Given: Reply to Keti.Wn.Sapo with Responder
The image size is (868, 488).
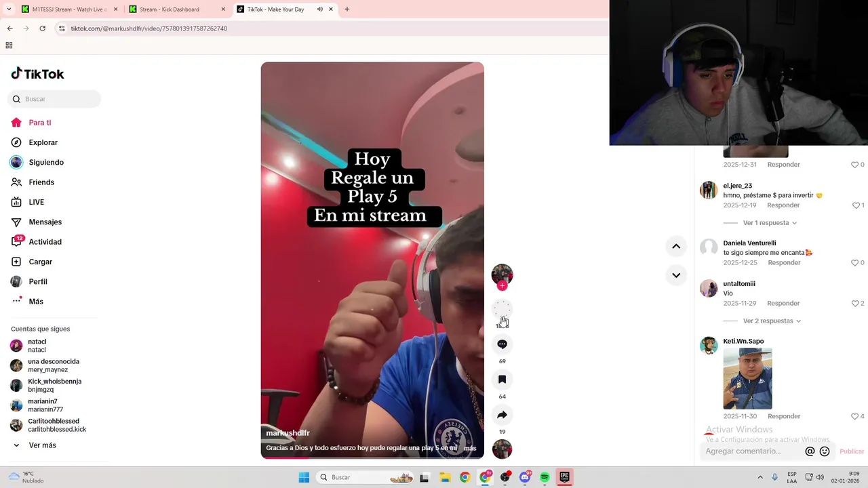Looking at the screenshot, I should click(783, 416).
